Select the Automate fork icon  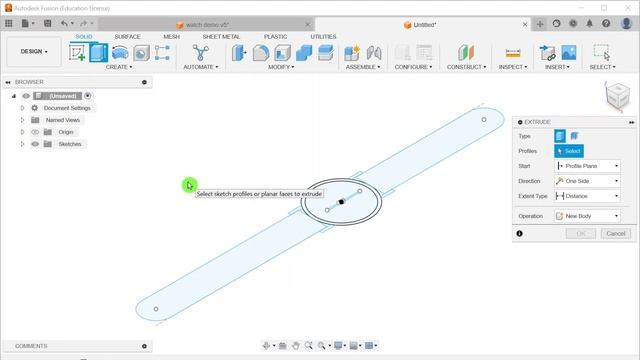tap(200, 53)
